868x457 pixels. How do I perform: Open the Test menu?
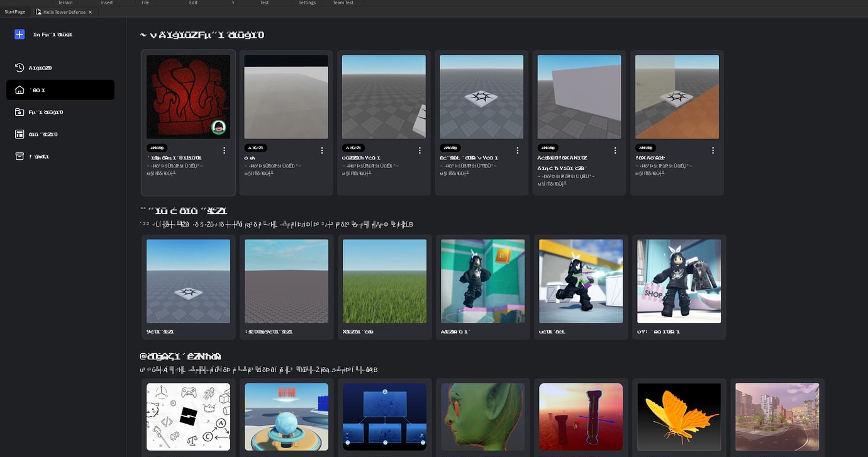264,3
